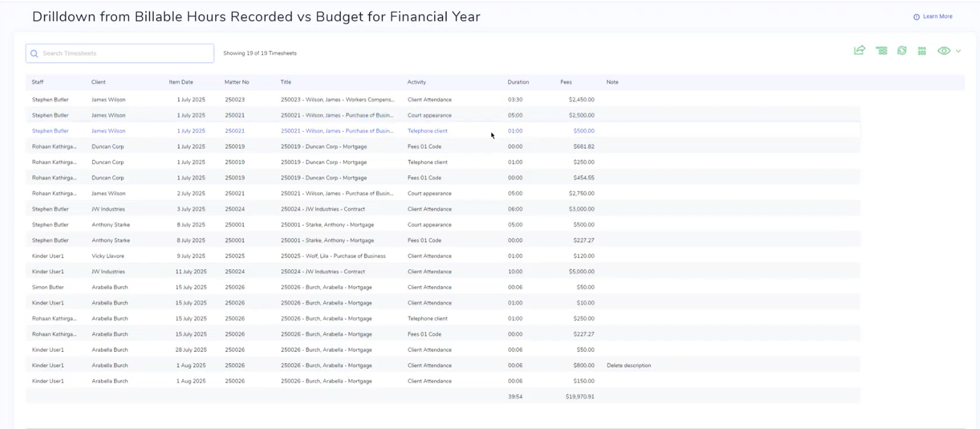
Task: Click the info icon beside Learn More
Action: click(916, 17)
